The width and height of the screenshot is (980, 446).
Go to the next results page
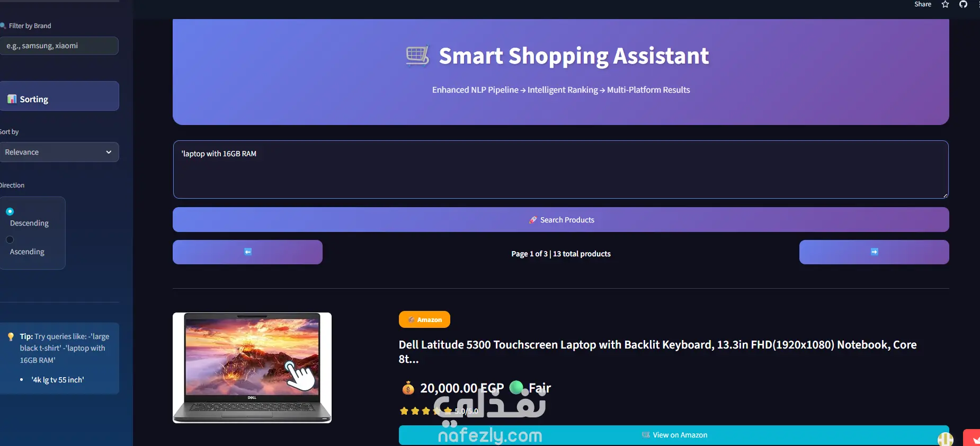click(874, 252)
